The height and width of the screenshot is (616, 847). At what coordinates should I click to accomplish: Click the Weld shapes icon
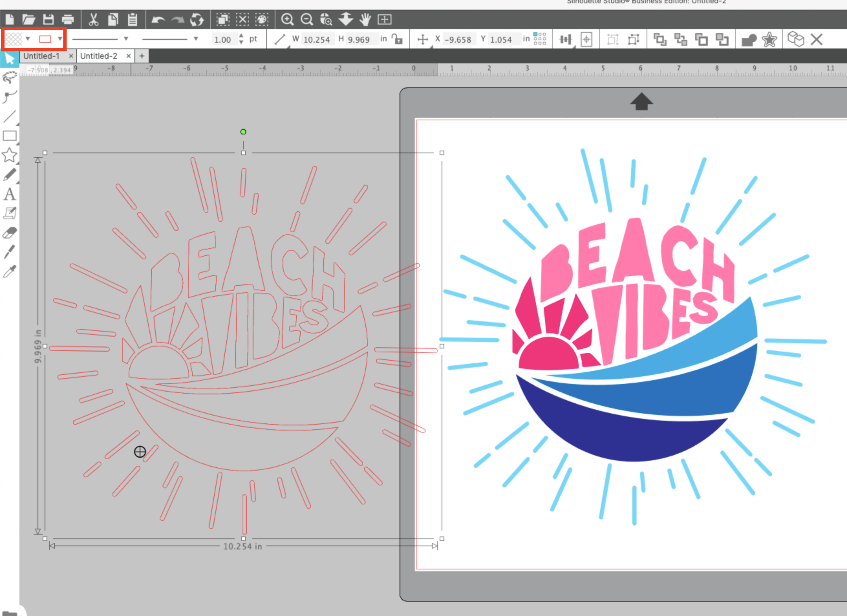pos(749,39)
